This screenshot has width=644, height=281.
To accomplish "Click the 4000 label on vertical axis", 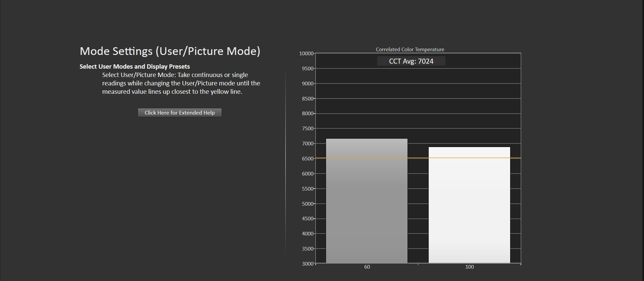I will pos(307,234).
